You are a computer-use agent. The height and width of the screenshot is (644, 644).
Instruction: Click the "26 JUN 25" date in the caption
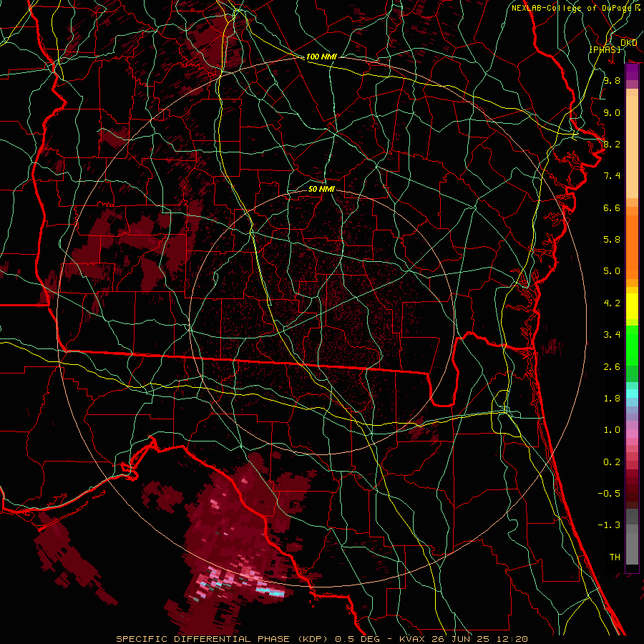tap(460, 639)
